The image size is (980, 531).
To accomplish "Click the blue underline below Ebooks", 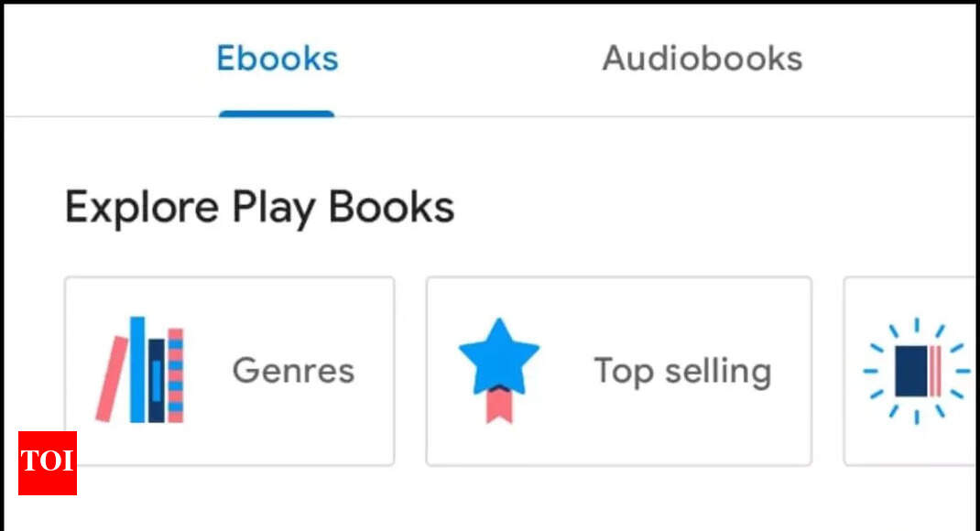I will pyautogui.click(x=277, y=112).
